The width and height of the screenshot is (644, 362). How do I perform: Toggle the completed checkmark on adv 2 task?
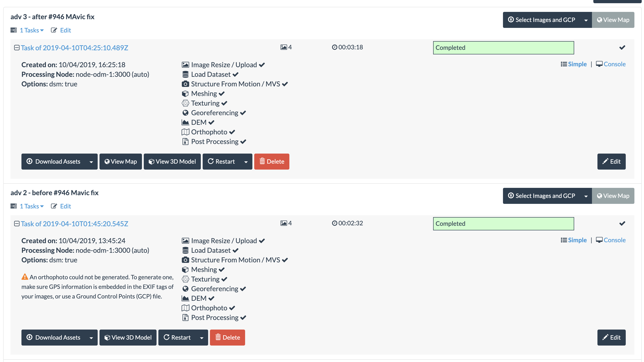[x=622, y=223]
